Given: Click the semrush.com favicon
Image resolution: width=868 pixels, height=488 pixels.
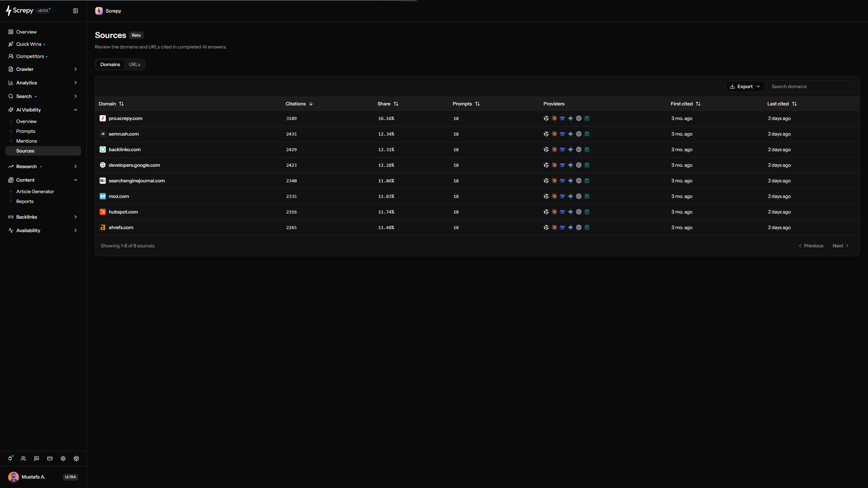Looking at the screenshot, I should coord(103,134).
